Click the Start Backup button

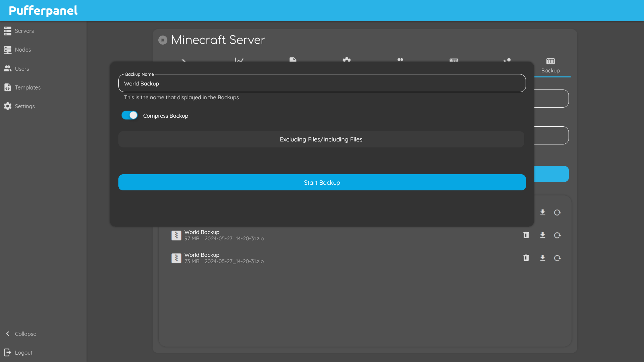(322, 182)
